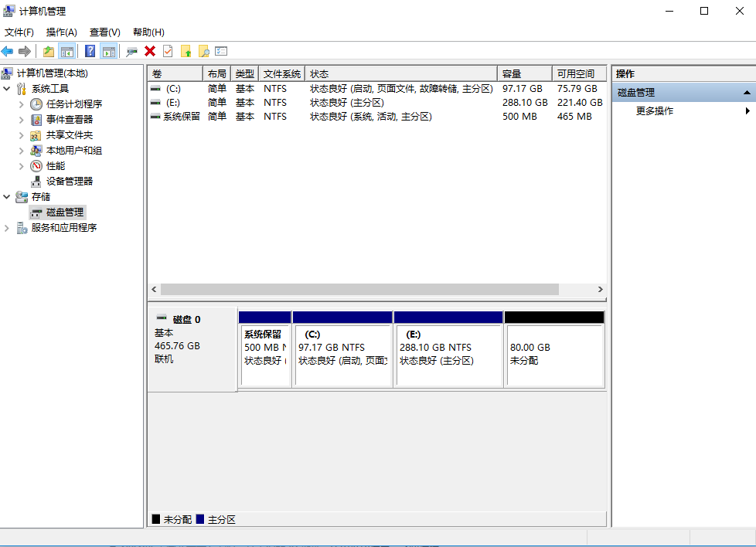The image size is (756, 547).
Task: Expand the 本地用户和组 node
Action: click(21, 151)
